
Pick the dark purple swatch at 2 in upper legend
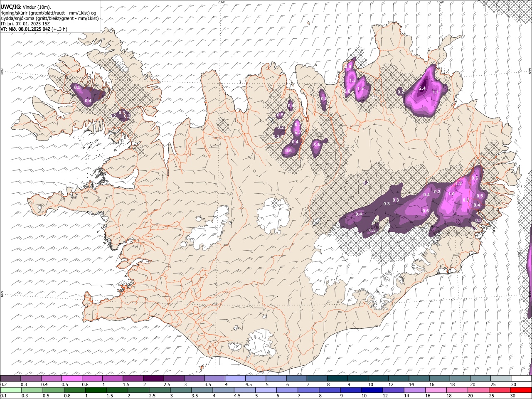point(153,378)
